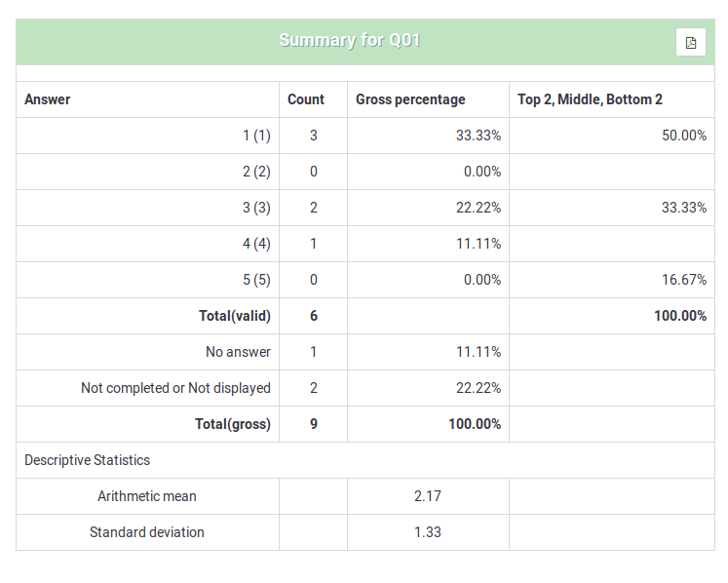Click the '1 (1)' answer row label

(256, 136)
